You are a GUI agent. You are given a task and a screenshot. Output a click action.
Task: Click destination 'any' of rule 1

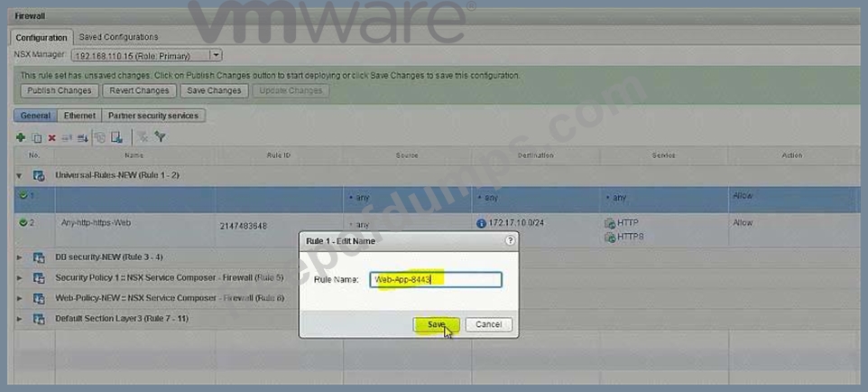(491, 198)
